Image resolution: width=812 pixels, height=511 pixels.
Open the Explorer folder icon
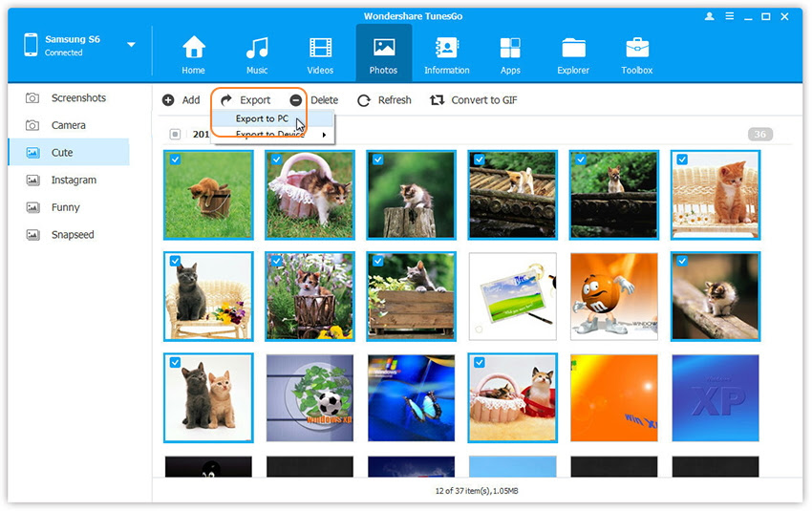point(573,48)
